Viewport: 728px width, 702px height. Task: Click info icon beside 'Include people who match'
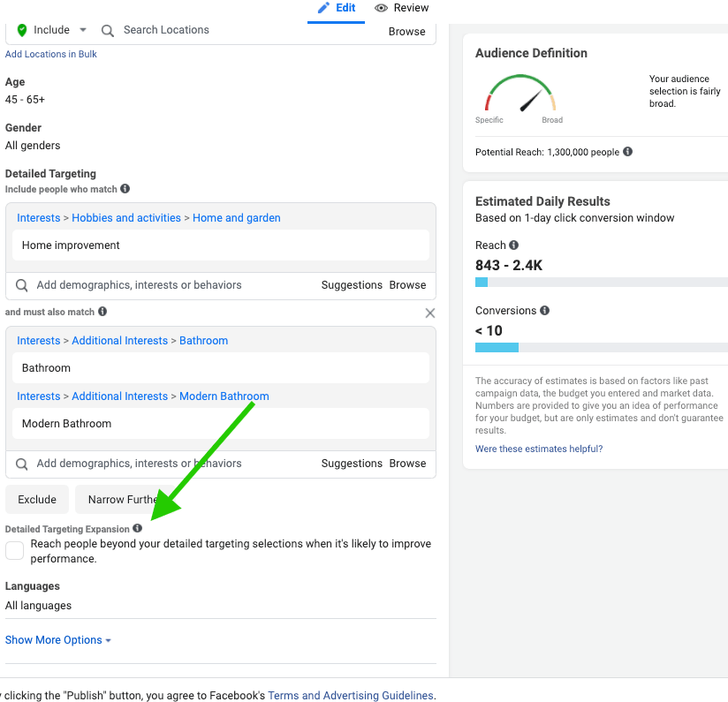click(x=125, y=189)
